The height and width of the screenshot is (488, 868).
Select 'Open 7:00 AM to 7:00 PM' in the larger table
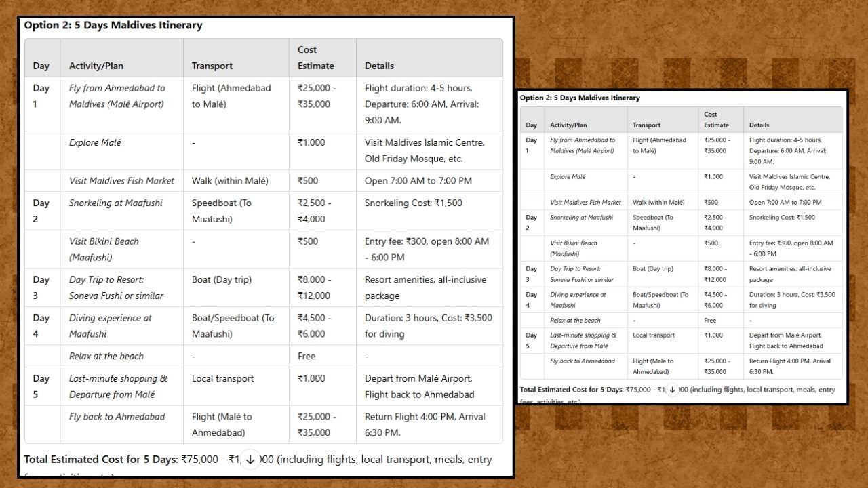click(x=418, y=180)
